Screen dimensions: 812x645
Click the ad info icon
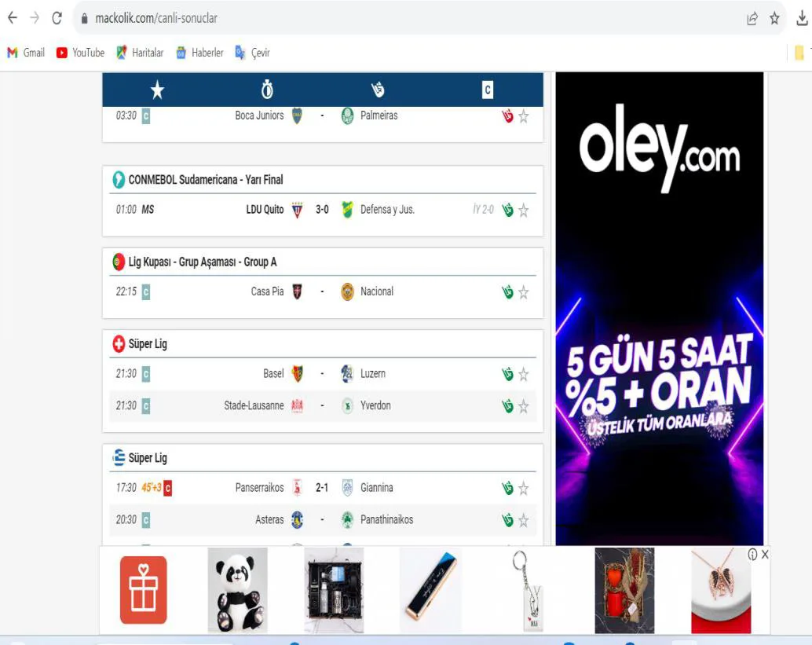752,555
